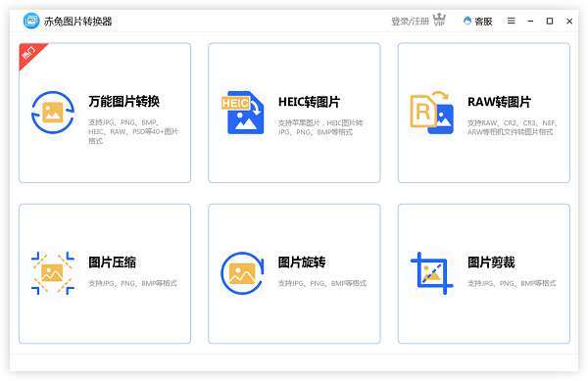Click the 图片压缩 compress arrows icon
Viewport: 588px width, 381px height.
pyautogui.click(x=53, y=273)
